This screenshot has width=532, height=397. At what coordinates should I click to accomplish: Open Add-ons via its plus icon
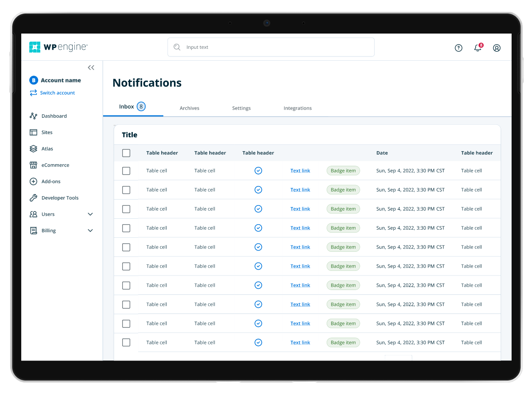click(x=34, y=182)
